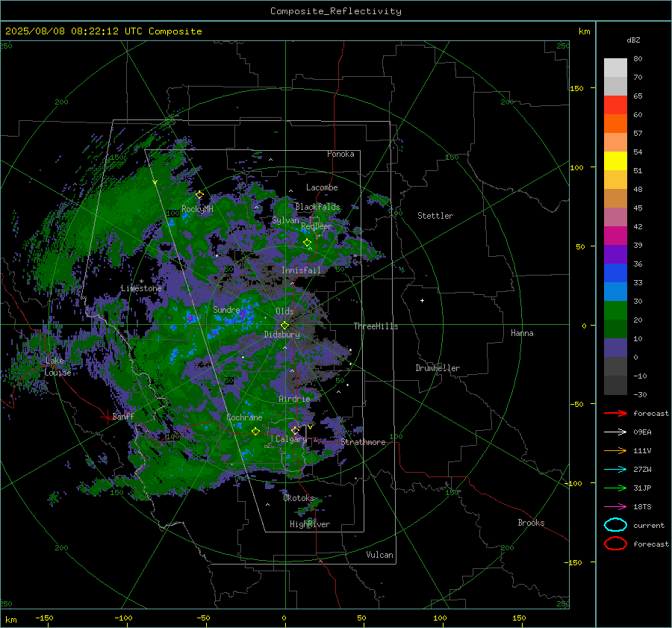Click the 2025/08/08 08:22:12 UTC Composite timestamp
Image resolution: width=672 pixels, height=628 pixels.
[x=103, y=31]
